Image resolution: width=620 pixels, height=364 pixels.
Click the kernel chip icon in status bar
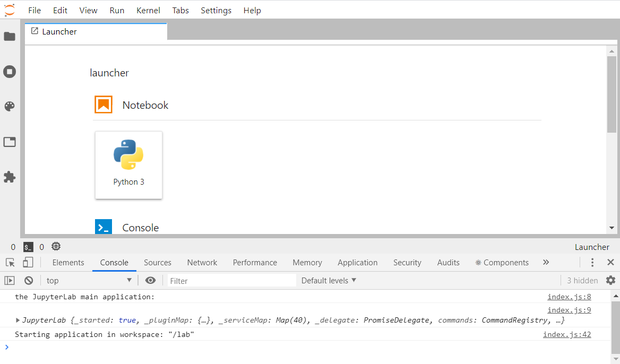coord(56,247)
